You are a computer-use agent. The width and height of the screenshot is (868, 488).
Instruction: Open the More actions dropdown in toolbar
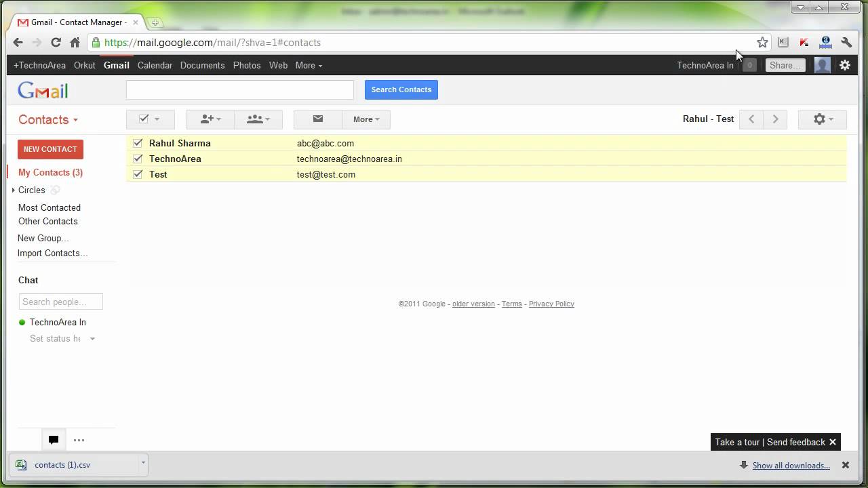[x=366, y=119]
